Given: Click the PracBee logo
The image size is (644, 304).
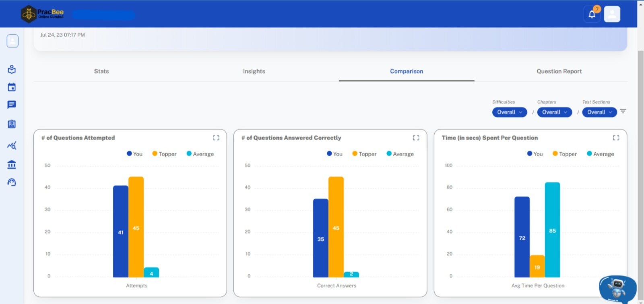Looking at the screenshot, I should click(43, 14).
